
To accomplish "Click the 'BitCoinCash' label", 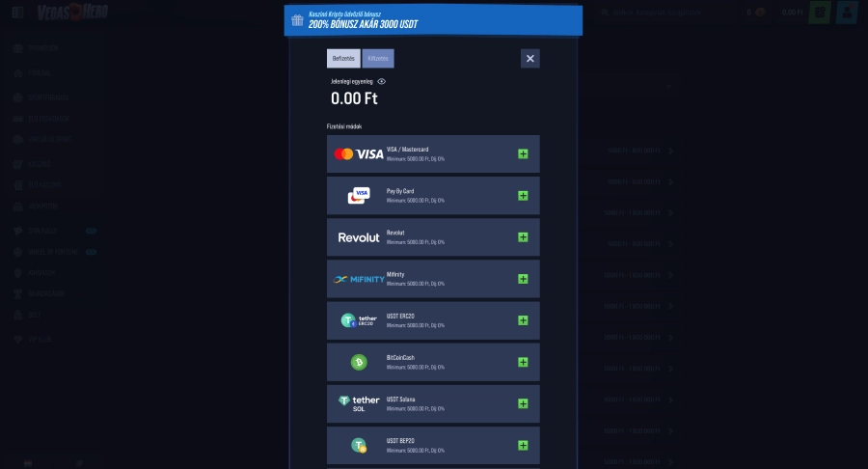I will (400, 358).
